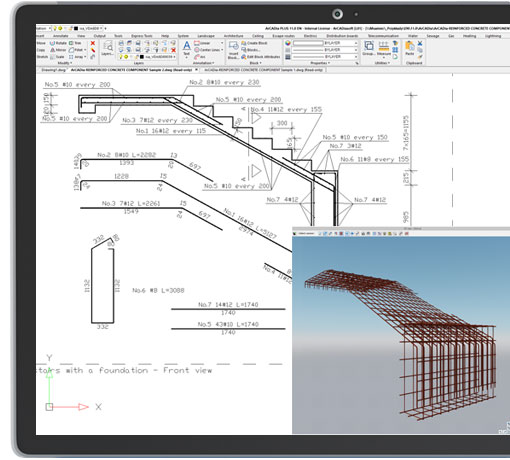Select the Rotate tool in Modify panel
Viewport: 510px width, 460px height.
(58, 43)
